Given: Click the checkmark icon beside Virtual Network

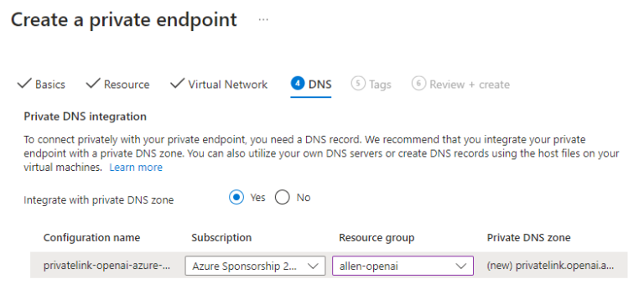Looking at the screenshot, I should [177, 84].
